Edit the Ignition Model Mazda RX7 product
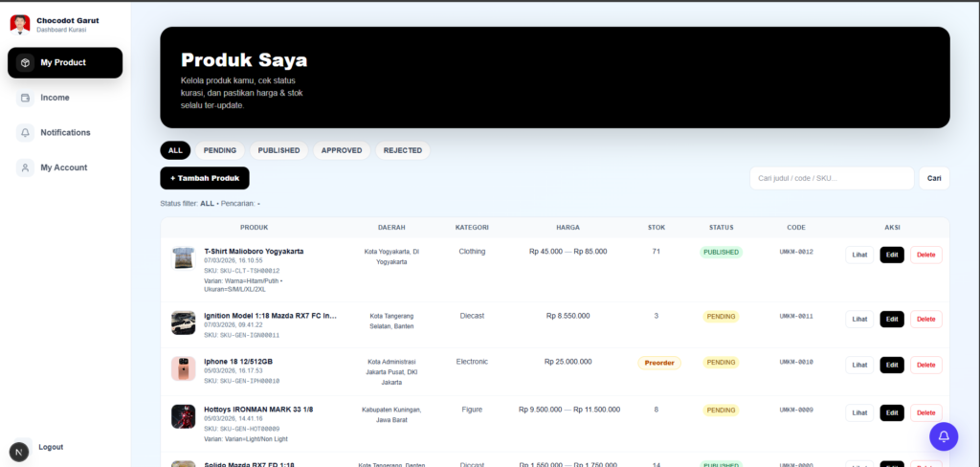This screenshot has width=980, height=467. (x=891, y=319)
